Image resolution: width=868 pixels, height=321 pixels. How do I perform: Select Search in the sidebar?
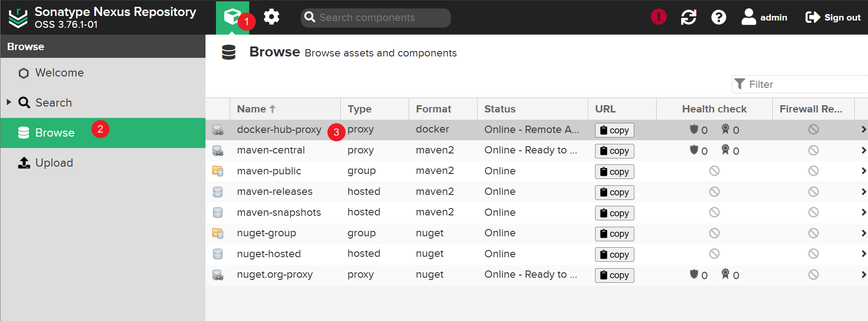tap(103, 102)
